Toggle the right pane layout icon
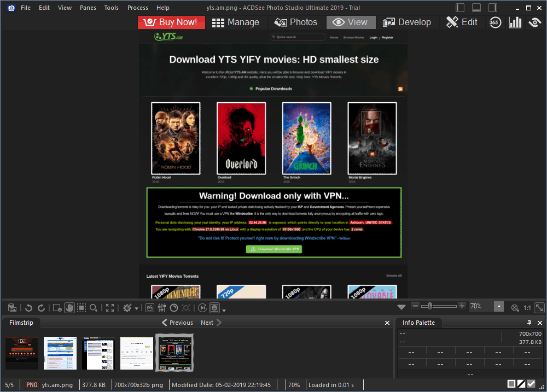The height and width of the screenshot is (392, 547). pos(493,8)
